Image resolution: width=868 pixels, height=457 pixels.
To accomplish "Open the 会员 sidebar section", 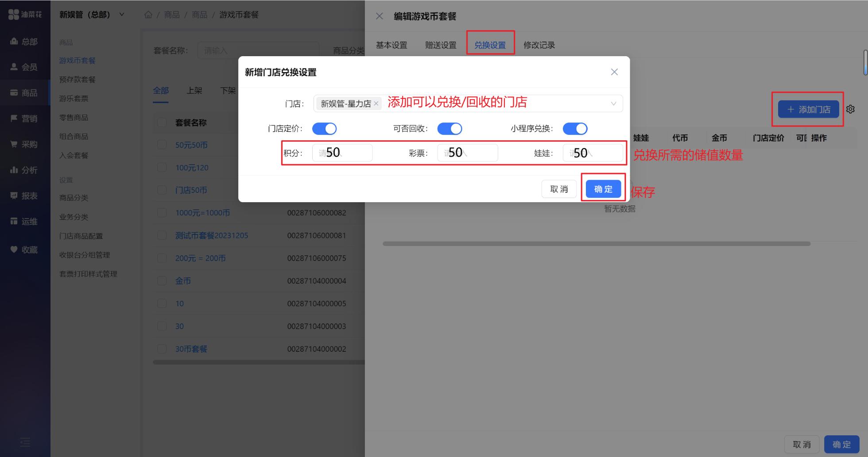I will click(24, 67).
